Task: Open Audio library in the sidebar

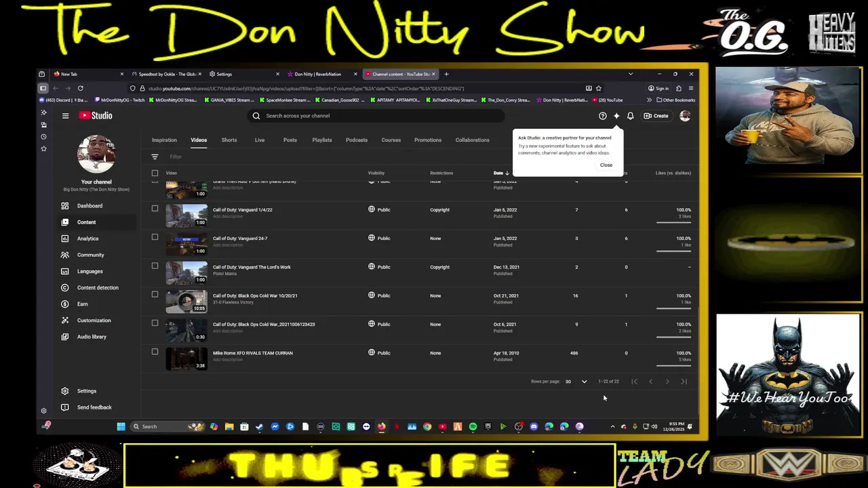Action: 92,337
